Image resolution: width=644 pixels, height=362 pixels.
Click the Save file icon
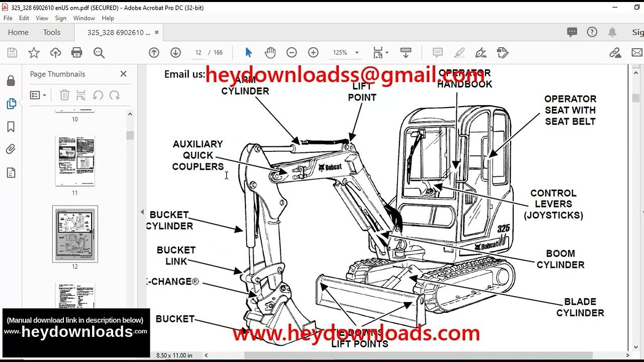coord(13,53)
